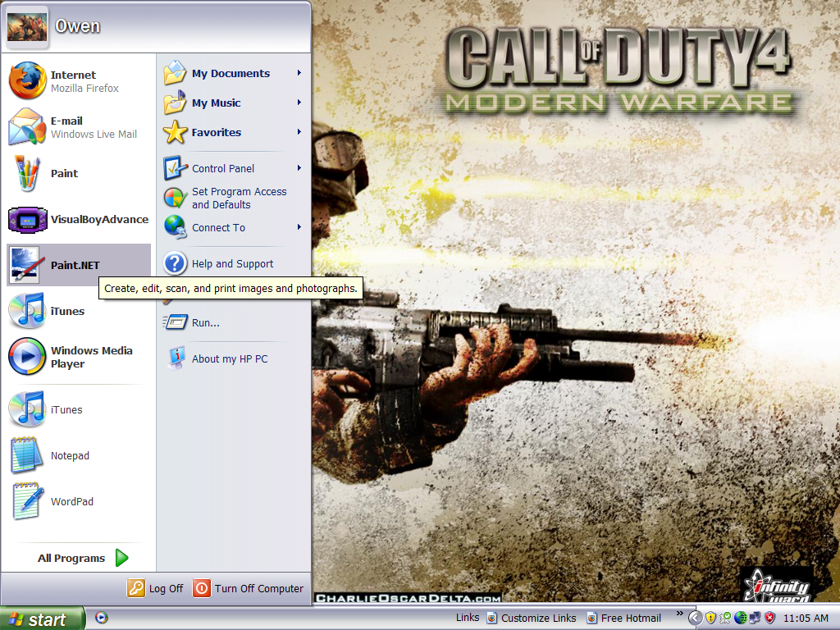Open Paint from pinned programs

click(x=27, y=173)
